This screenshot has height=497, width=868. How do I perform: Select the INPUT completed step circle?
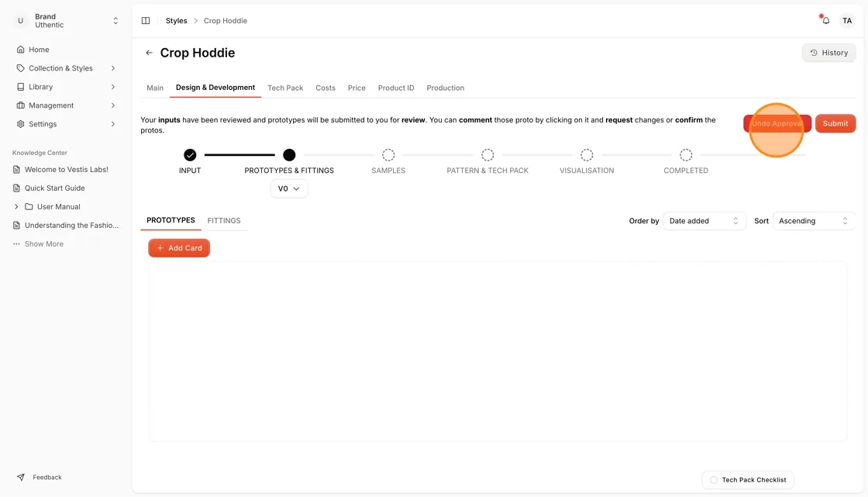[190, 154]
